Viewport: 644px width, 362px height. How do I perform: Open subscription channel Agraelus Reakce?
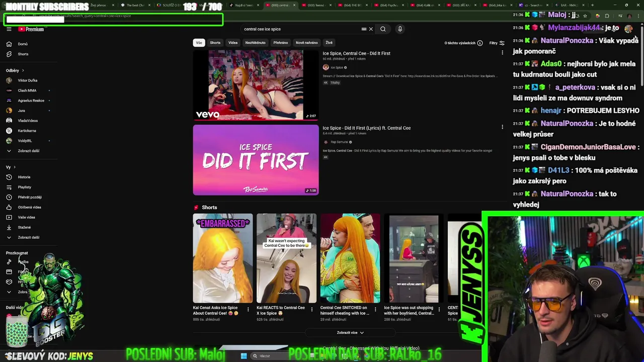click(31, 101)
